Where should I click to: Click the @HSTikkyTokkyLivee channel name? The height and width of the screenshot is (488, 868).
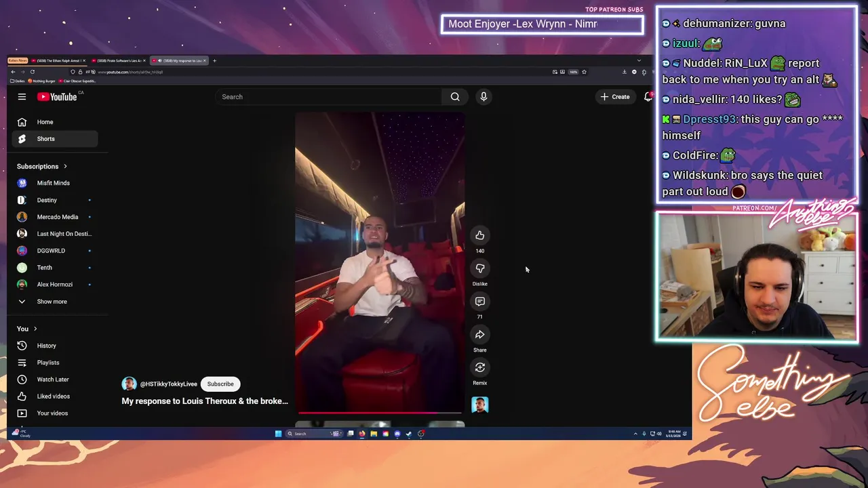[168, 384]
